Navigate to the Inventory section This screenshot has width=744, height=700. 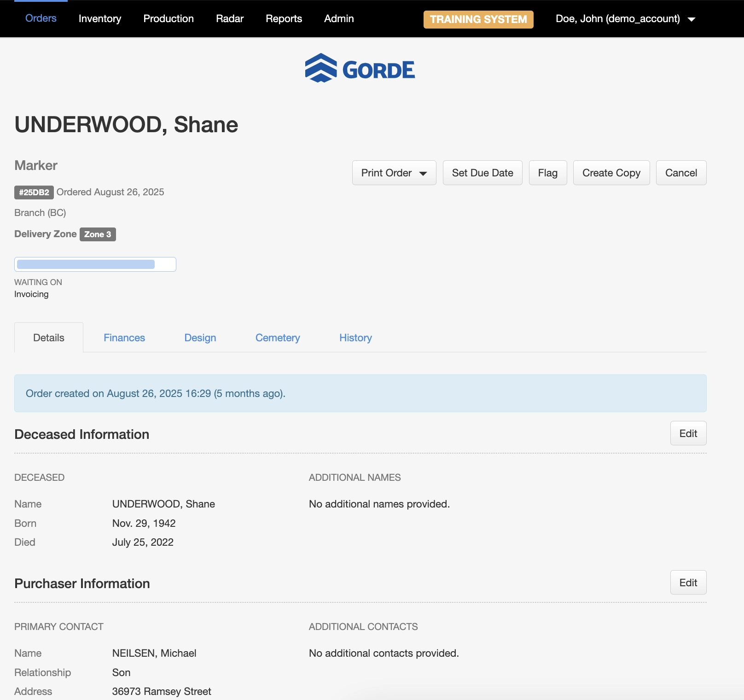click(x=99, y=19)
